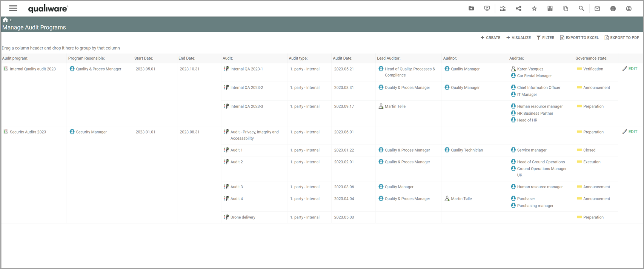This screenshot has height=269, width=644.
Task: Open the Audit 3 entry
Action: pyautogui.click(x=237, y=187)
